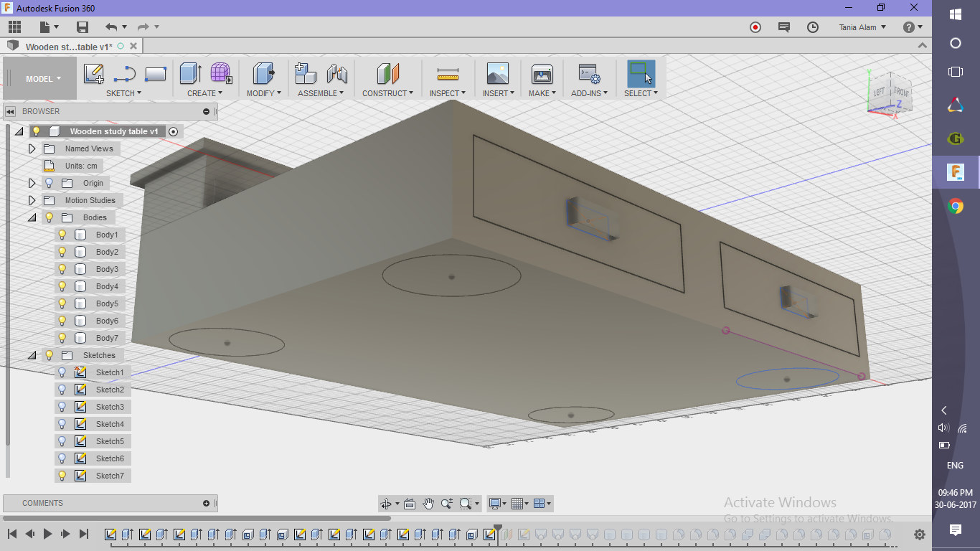Viewport: 980px width, 551px height.
Task: Open the Help question mark menu
Action: pyautogui.click(x=913, y=27)
